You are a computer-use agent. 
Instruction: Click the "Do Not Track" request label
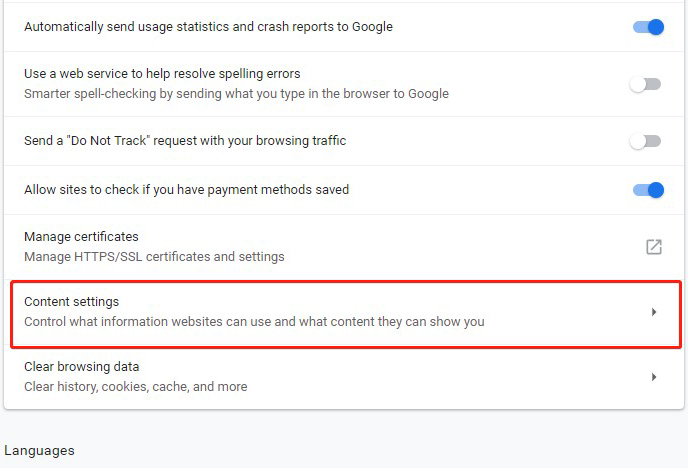pos(185,141)
